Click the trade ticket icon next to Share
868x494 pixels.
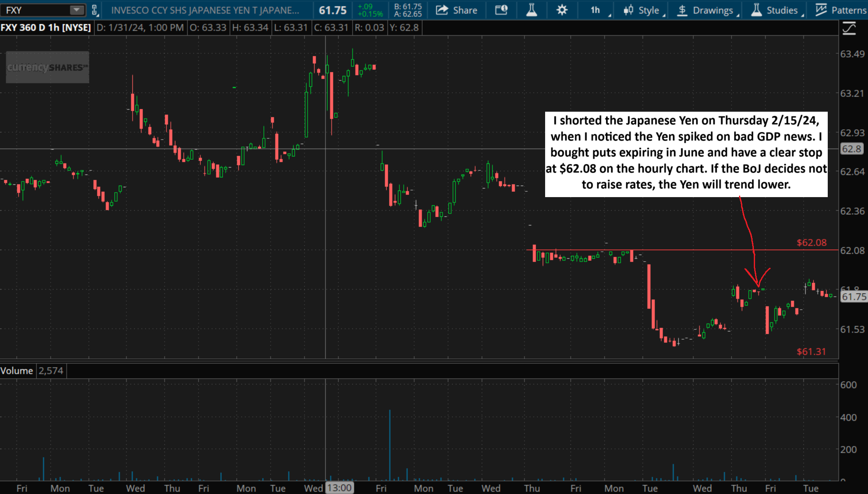coord(501,10)
